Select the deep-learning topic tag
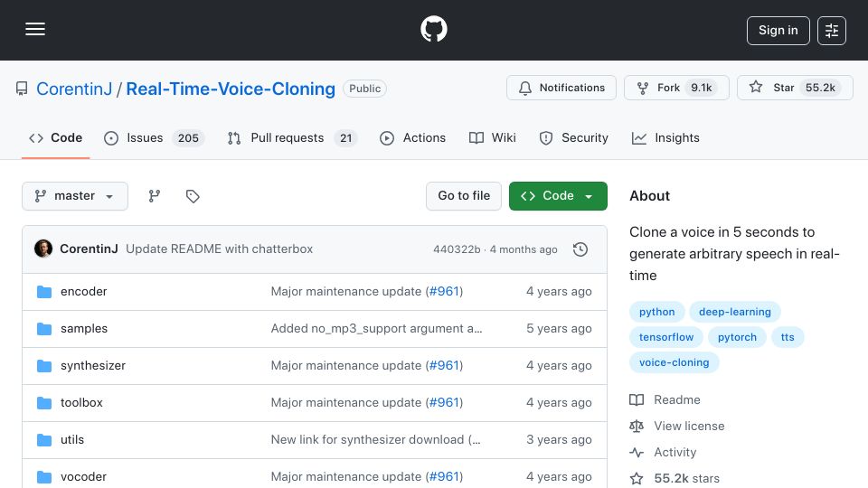The height and width of the screenshot is (488, 868). (734, 312)
